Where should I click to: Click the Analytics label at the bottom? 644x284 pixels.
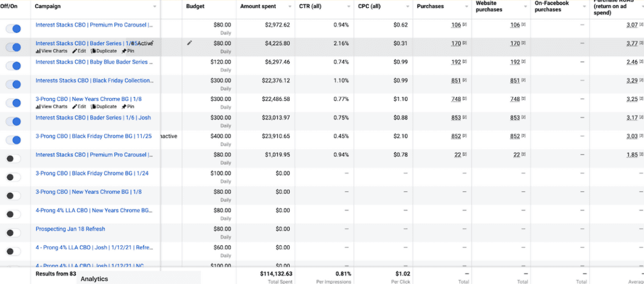(94, 279)
